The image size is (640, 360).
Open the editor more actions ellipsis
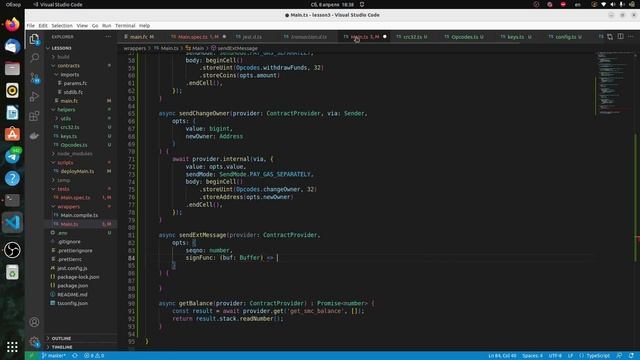[x=631, y=37]
